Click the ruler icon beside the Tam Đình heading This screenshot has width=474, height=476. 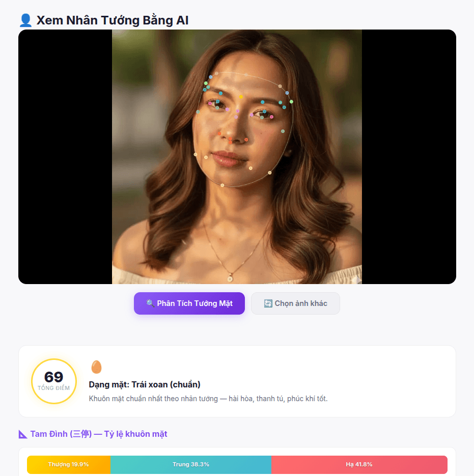point(24,433)
